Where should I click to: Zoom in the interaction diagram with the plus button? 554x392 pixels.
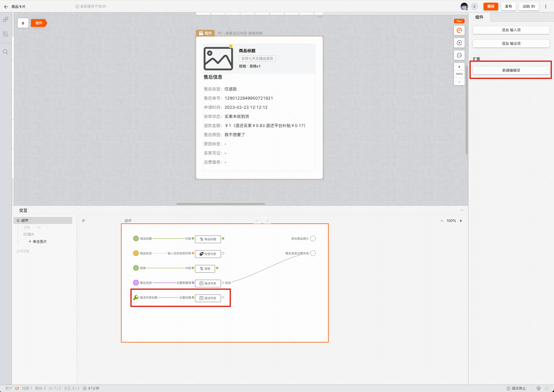461,221
